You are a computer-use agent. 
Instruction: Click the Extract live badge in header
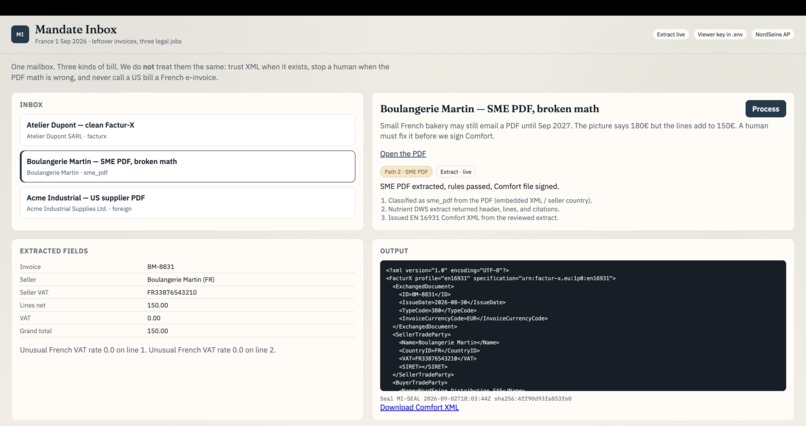(671, 34)
